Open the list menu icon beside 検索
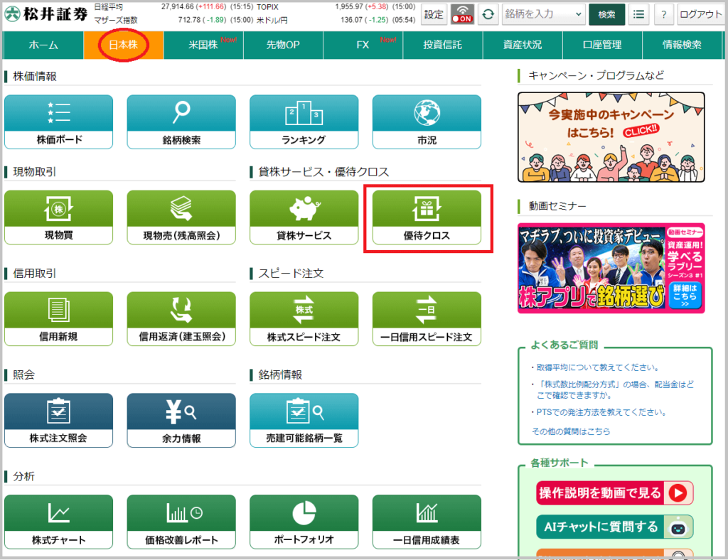 pyautogui.click(x=640, y=14)
